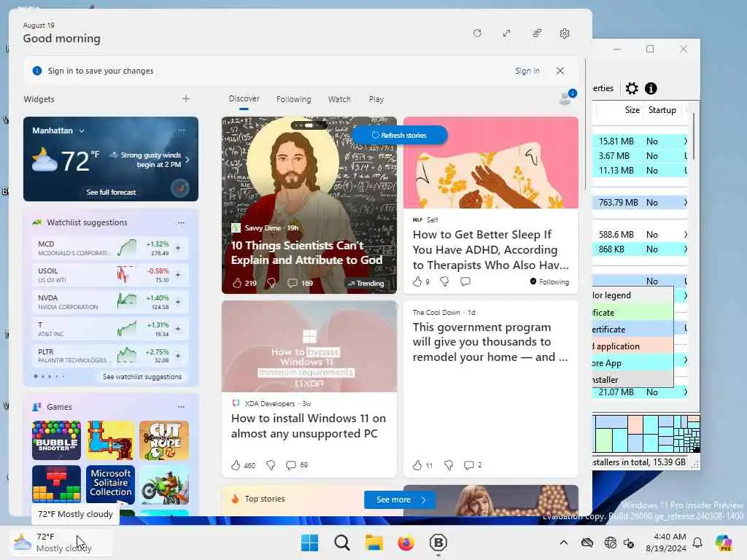The width and height of the screenshot is (747, 560).
Task: Expand the 588.6 MB row chevron
Action: pyautogui.click(x=686, y=234)
